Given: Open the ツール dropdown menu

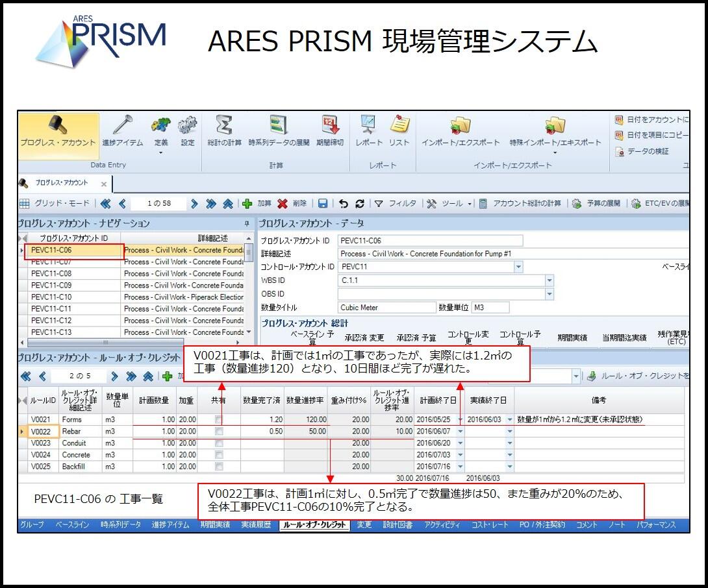Looking at the screenshot, I should coord(449,204).
